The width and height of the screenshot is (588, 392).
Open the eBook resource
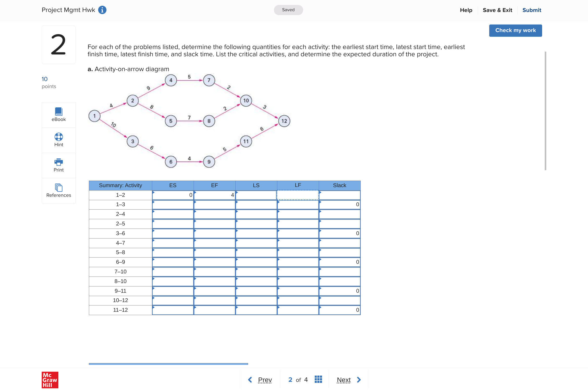click(x=58, y=115)
